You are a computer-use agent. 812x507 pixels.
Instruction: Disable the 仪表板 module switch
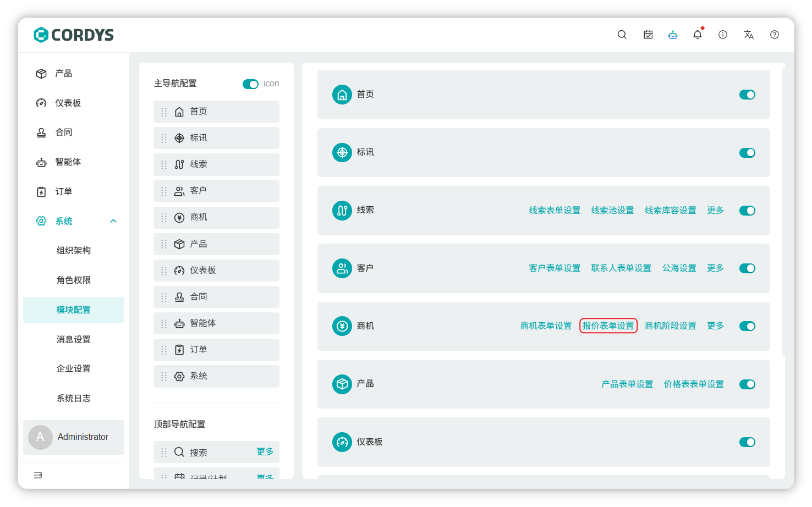tap(747, 442)
